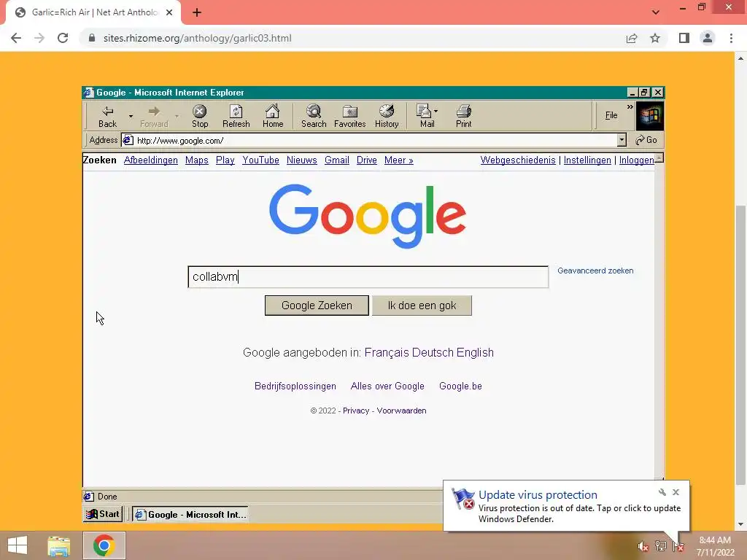Click the Mail icon in IE toolbar
Viewport: 747px width, 560px height.
[x=424, y=116]
